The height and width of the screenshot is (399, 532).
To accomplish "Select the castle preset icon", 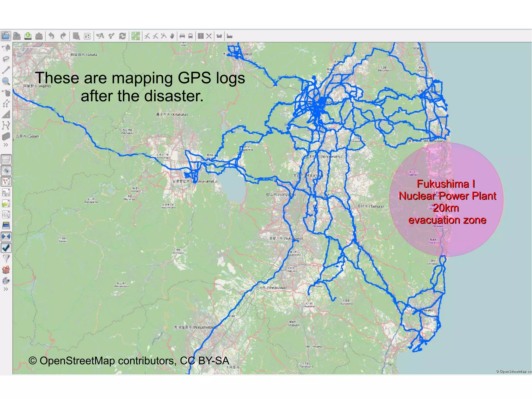I will tap(219, 36).
